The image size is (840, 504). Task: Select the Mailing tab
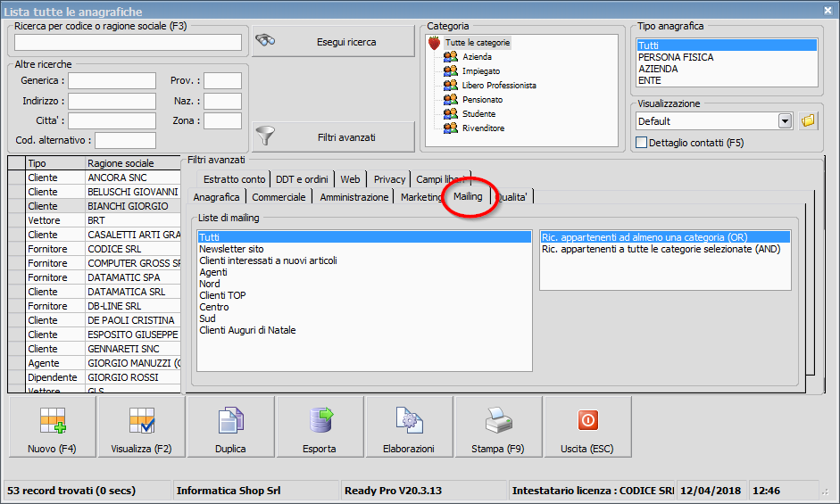click(469, 196)
